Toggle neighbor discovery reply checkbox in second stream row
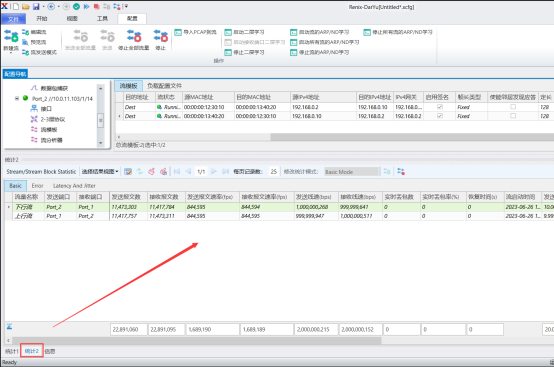Screen dimensions: 554x367 coord(513,116)
